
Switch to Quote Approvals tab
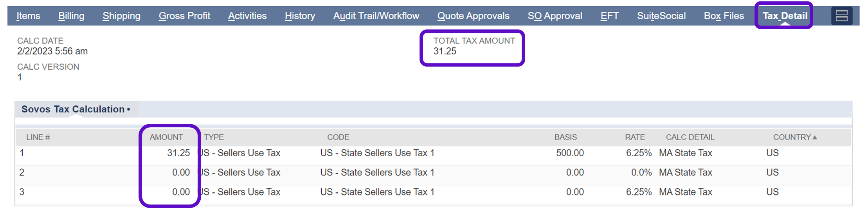(473, 16)
